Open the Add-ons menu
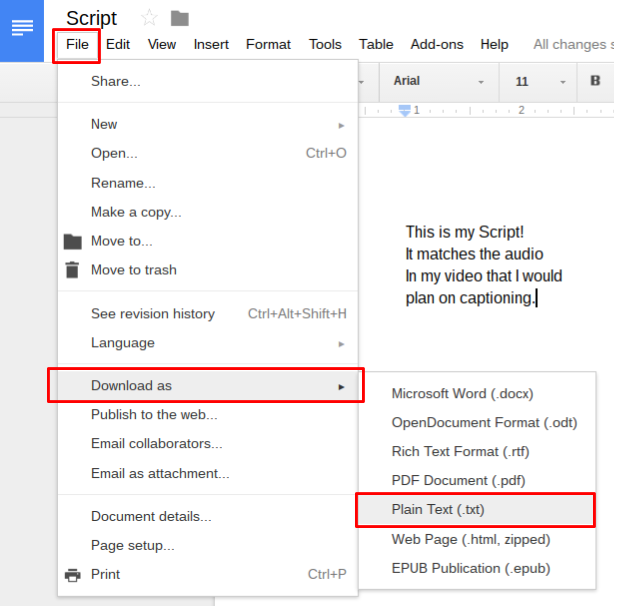 (437, 44)
